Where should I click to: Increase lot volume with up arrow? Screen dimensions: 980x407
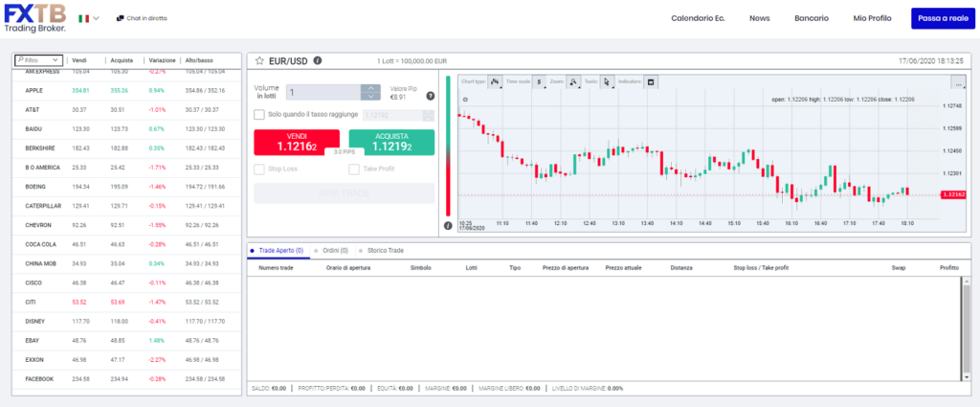click(x=370, y=88)
